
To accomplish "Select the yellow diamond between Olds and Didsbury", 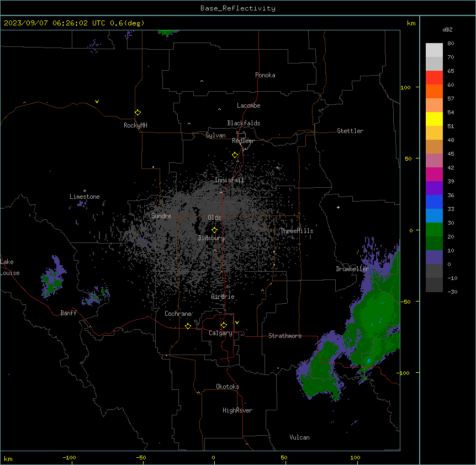I will [x=215, y=230].
